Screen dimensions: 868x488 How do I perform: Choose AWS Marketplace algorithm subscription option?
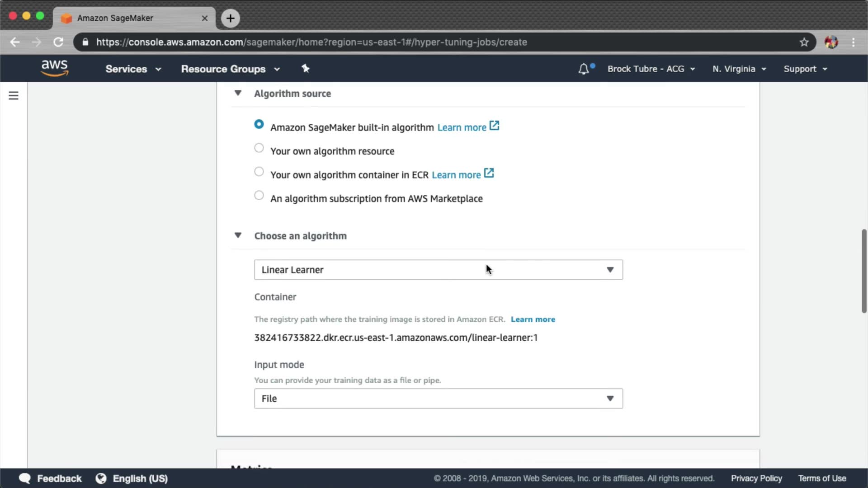click(259, 196)
